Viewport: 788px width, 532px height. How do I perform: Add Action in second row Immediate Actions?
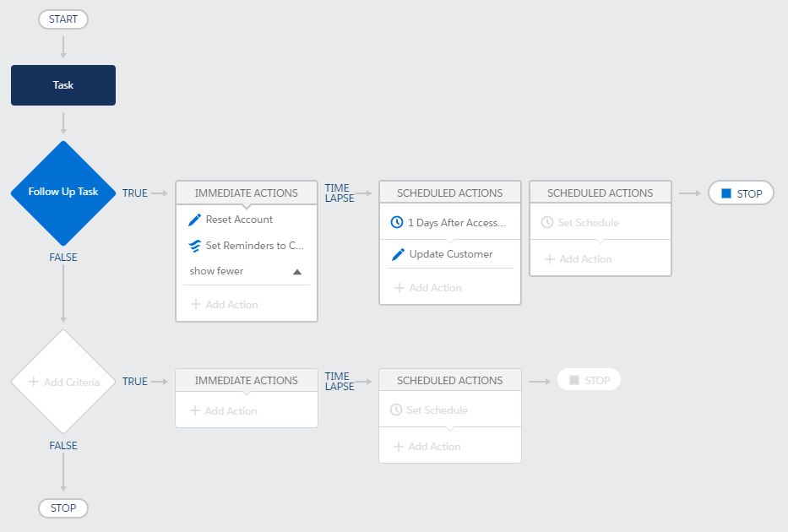click(x=224, y=411)
